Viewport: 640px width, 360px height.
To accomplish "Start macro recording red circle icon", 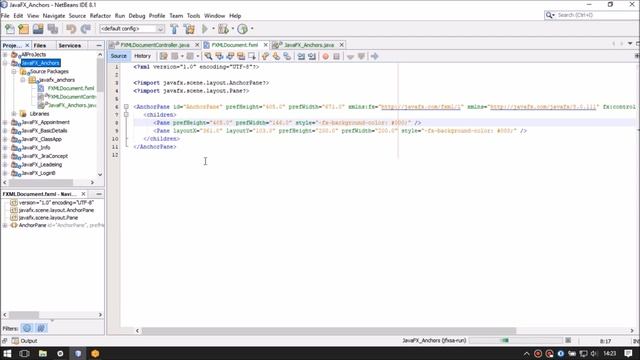I will coord(325,56).
